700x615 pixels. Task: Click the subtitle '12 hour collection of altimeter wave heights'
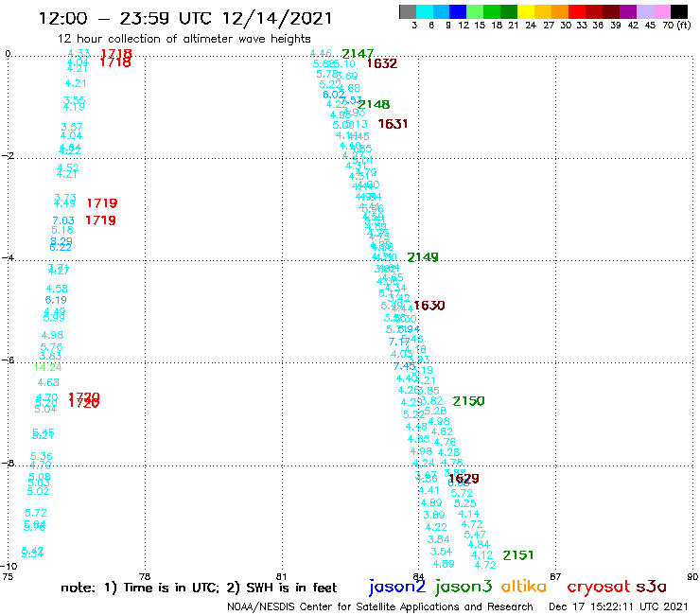click(x=184, y=40)
